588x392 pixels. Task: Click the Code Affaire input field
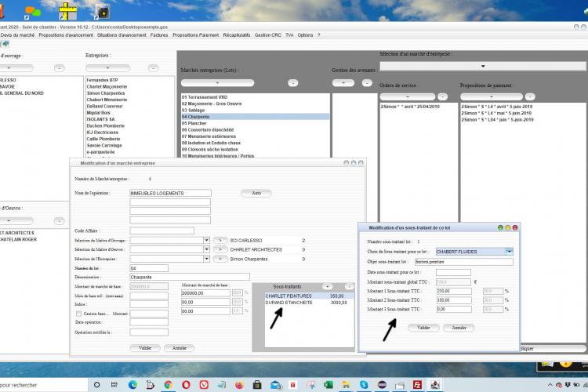[x=162, y=230]
